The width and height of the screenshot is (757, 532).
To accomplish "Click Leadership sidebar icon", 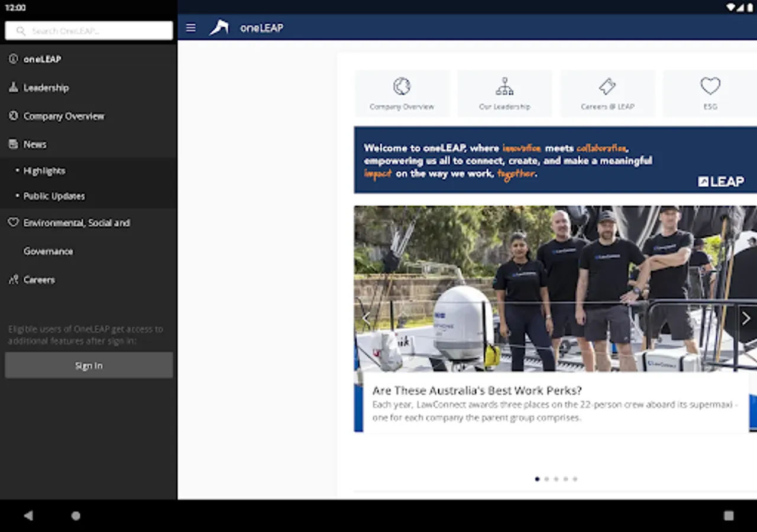I will [x=13, y=87].
